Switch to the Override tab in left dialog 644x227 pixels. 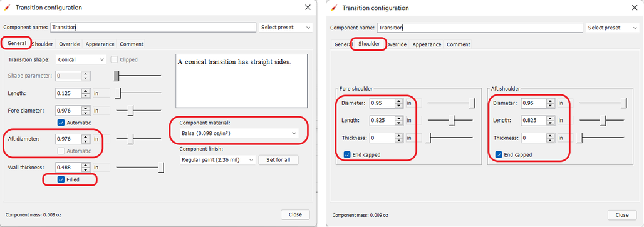[x=69, y=44]
